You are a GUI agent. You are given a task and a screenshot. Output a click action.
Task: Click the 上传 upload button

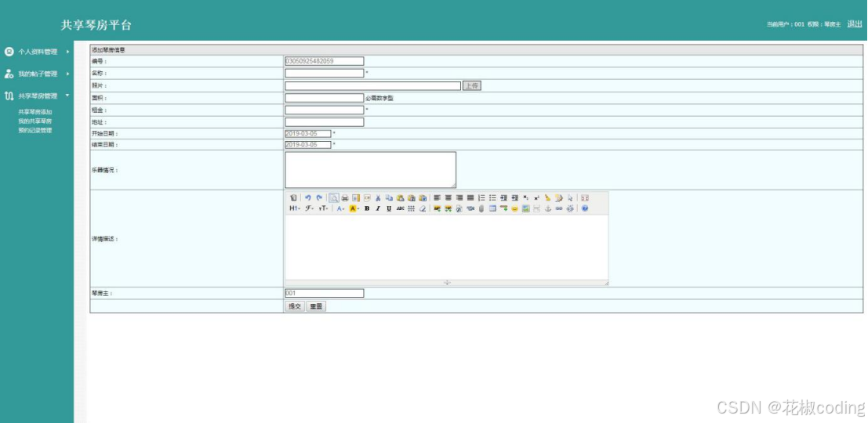pos(472,85)
